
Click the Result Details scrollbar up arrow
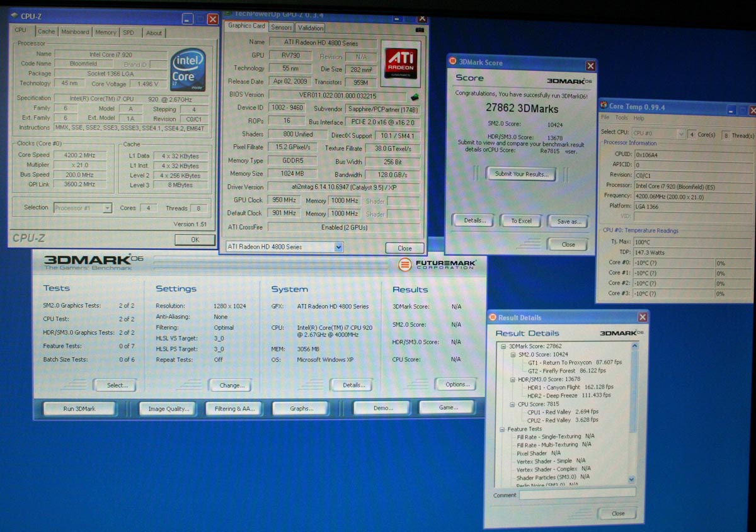tap(633, 346)
